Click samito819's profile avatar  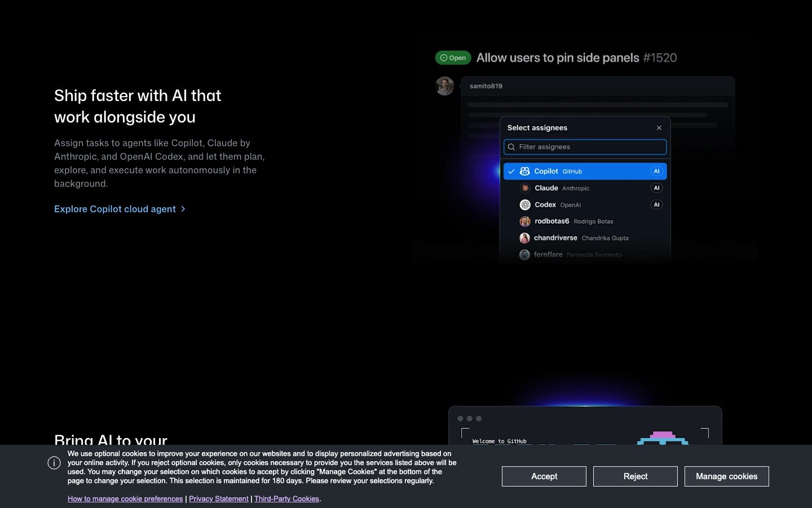tap(445, 86)
